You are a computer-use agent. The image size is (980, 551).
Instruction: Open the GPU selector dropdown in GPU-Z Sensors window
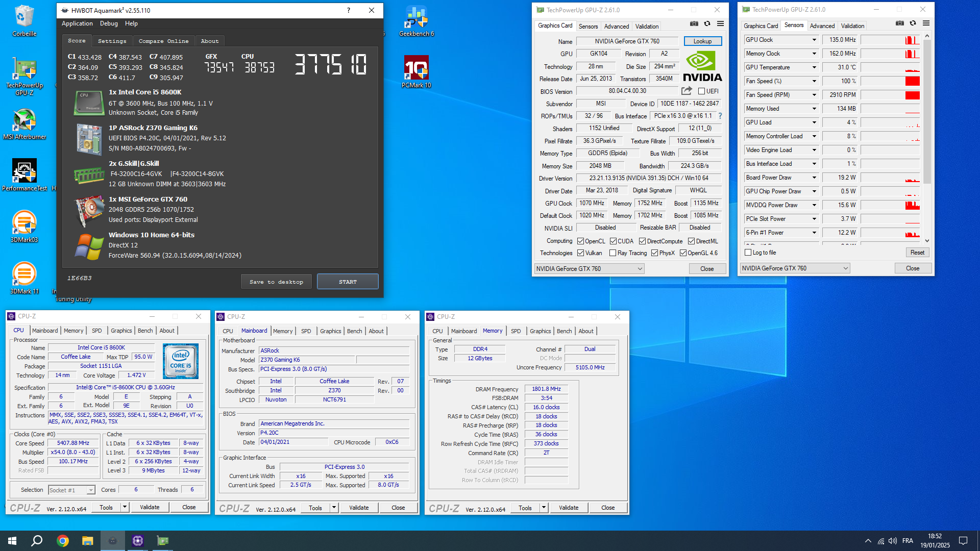(x=795, y=268)
